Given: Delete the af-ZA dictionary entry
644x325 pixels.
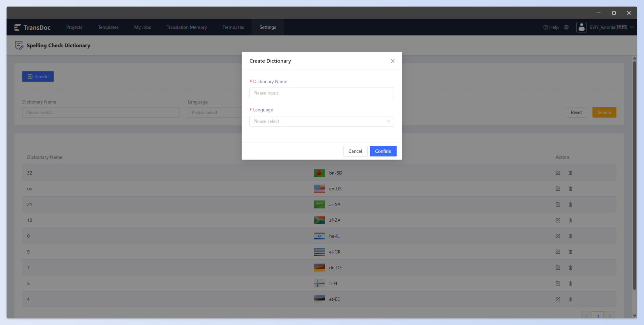Looking at the screenshot, I should (x=570, y=220).
